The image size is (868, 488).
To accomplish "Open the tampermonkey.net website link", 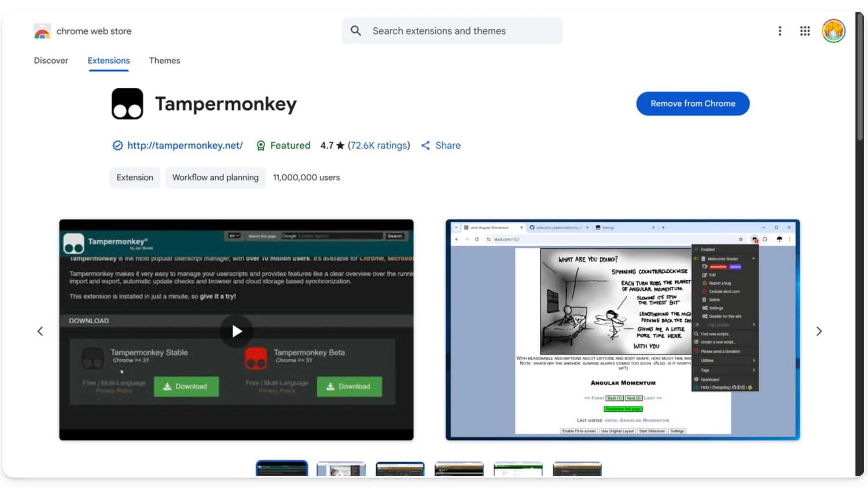I will click(x=185, y=145).
